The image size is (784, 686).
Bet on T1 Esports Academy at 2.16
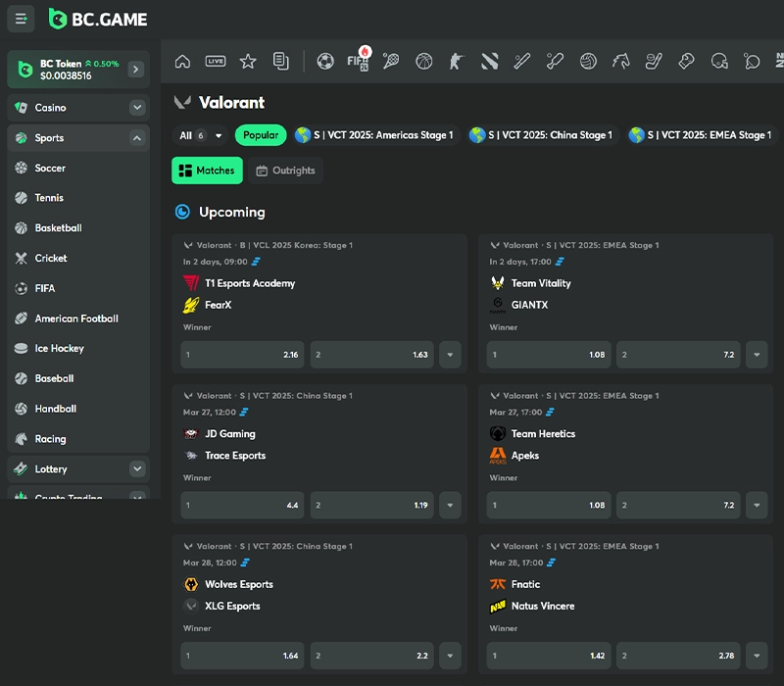(242, 355)
